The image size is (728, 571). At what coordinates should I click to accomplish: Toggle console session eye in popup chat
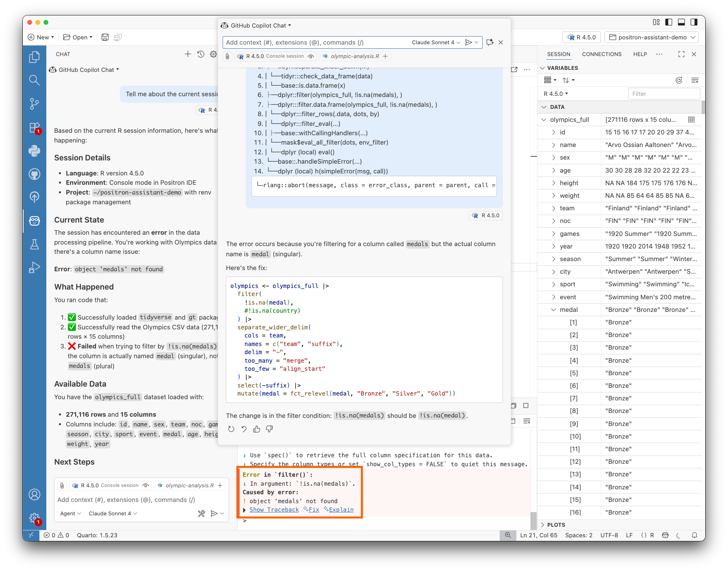[311, 56]
